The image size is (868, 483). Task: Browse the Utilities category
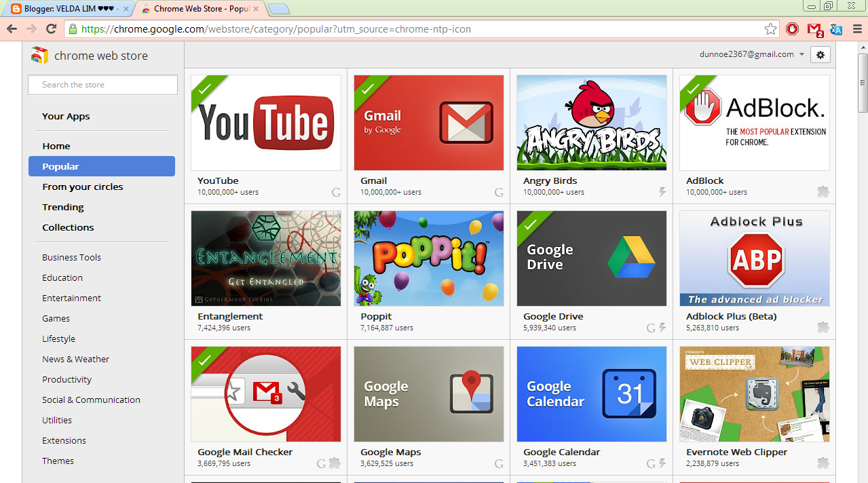coord(57,420)
